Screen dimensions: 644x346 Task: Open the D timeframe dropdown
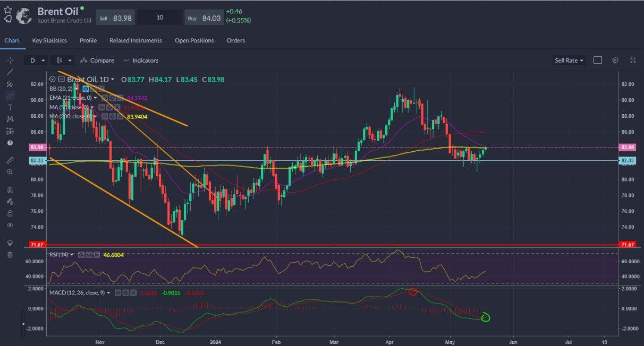pyautogui.click(x=37, y=60)
